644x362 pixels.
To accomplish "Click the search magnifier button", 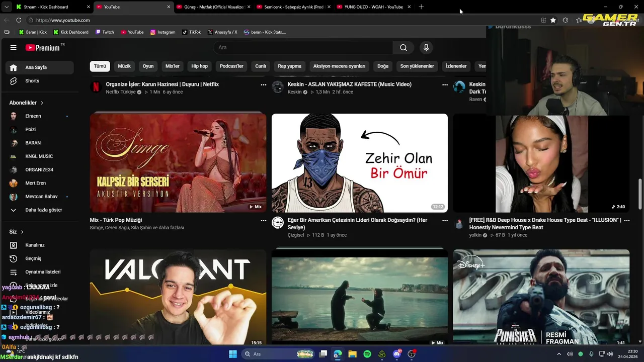I will point(404,48).
